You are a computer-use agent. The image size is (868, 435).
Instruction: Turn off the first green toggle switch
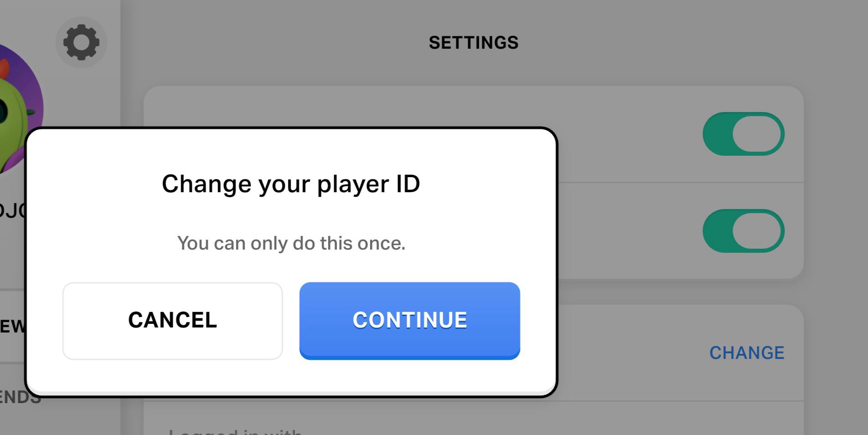pyautogui.click(x=743, y=134)
